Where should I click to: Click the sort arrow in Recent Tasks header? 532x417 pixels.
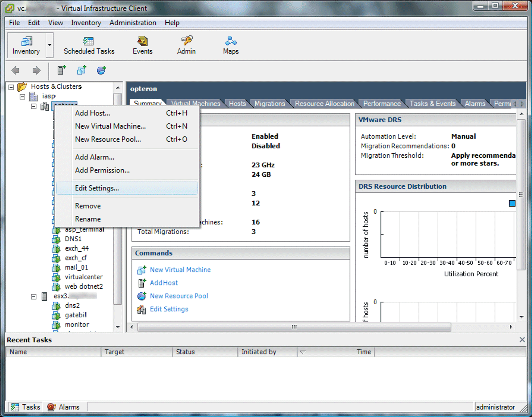tap(303, 352)
